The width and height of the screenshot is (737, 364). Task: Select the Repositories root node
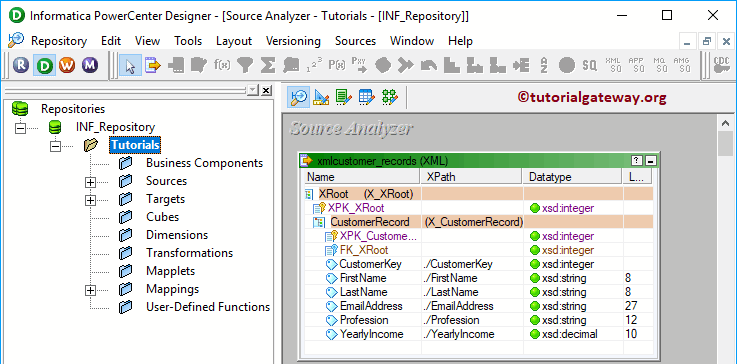73,109
